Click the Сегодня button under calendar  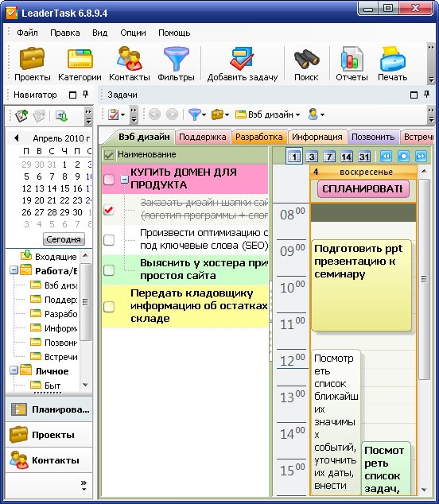(x=64, y=239)
